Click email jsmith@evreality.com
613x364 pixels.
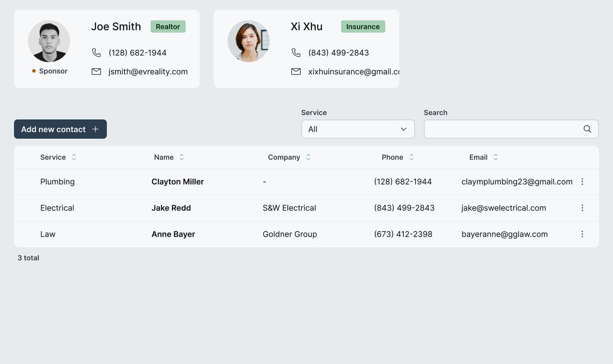pyautogui.click(x=148, y=71)
